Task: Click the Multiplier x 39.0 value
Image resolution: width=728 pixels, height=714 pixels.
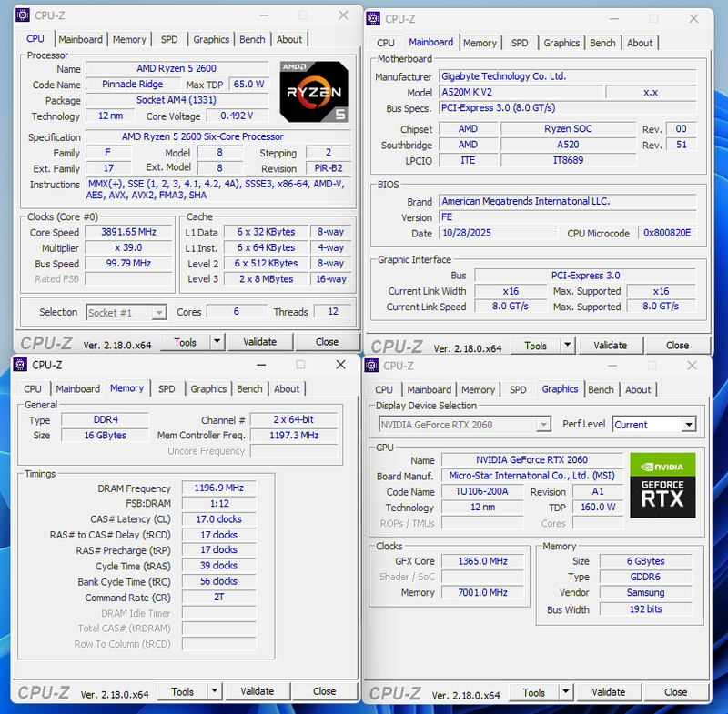Action: (x=128, y=247)
